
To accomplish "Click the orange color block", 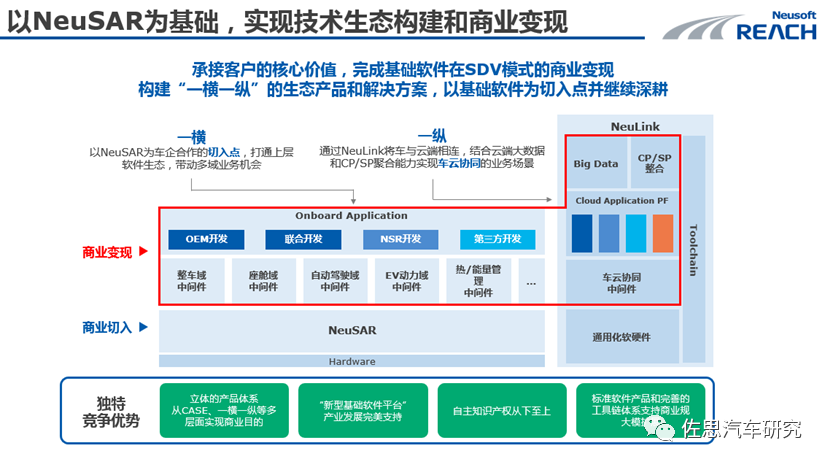I will tap(663, 233).
